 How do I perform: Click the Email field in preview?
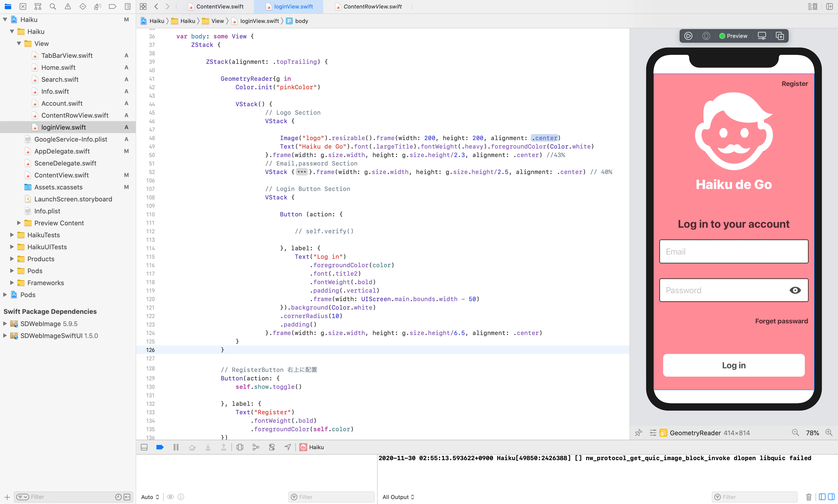[734, 252]
